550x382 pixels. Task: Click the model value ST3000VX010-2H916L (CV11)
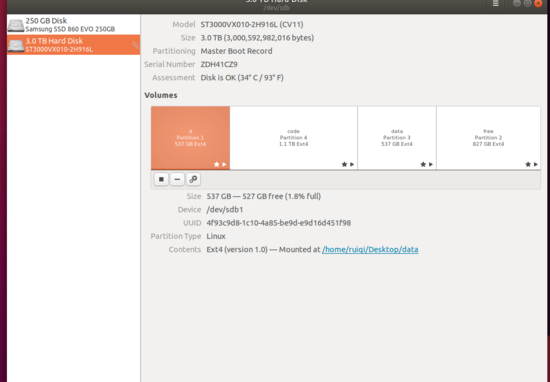252,25
